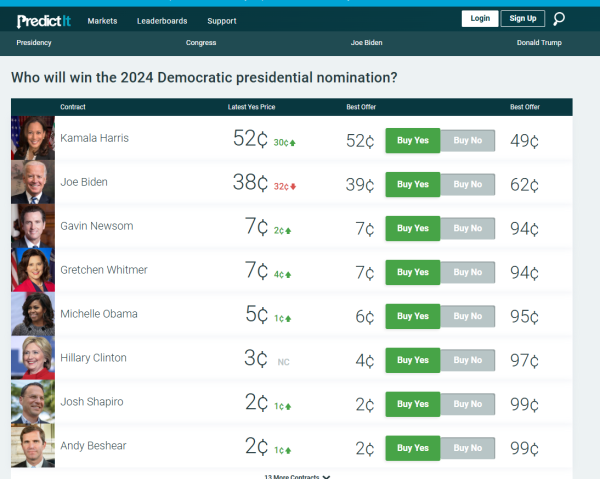
Task: Click the Latest Yes Price column header
Action: 251,107
